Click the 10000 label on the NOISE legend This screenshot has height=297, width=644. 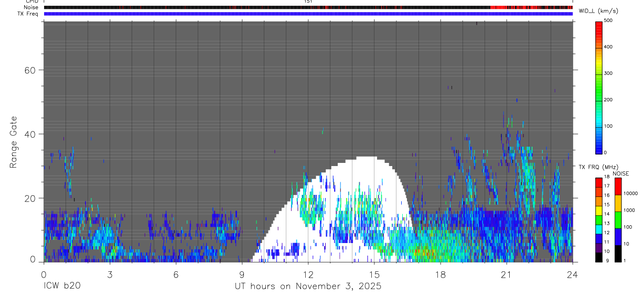630,193
